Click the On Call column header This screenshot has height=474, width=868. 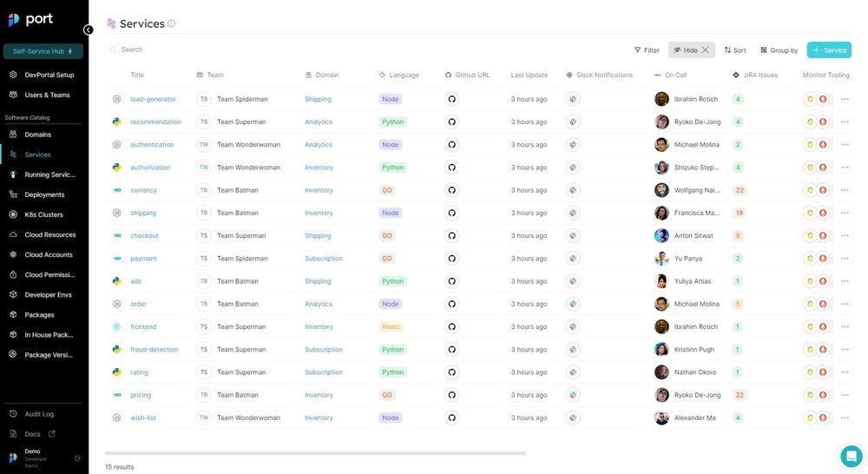[x=670, y=75]
